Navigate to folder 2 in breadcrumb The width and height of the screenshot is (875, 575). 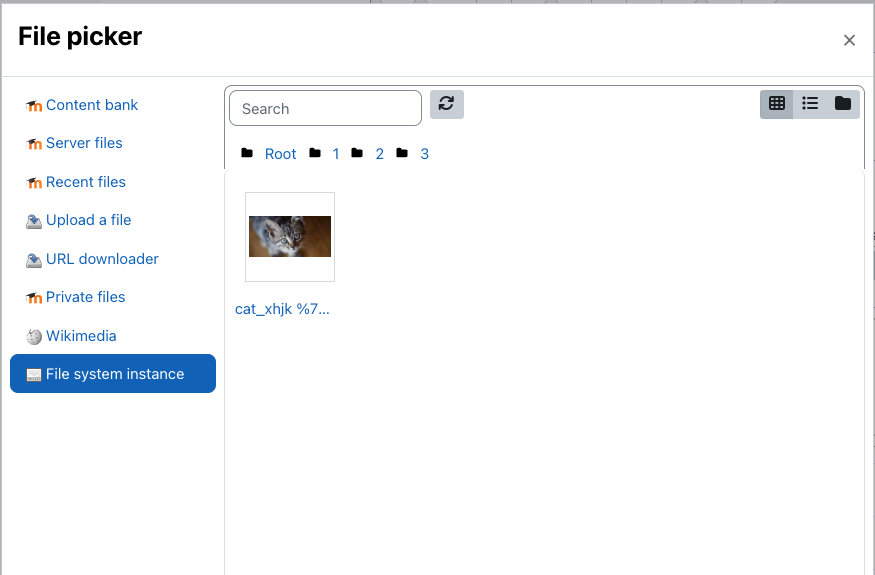379,154
